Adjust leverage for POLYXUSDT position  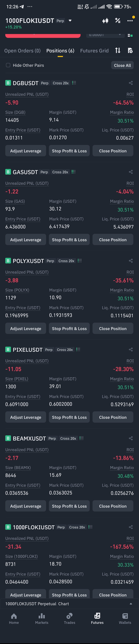[25, 329]
